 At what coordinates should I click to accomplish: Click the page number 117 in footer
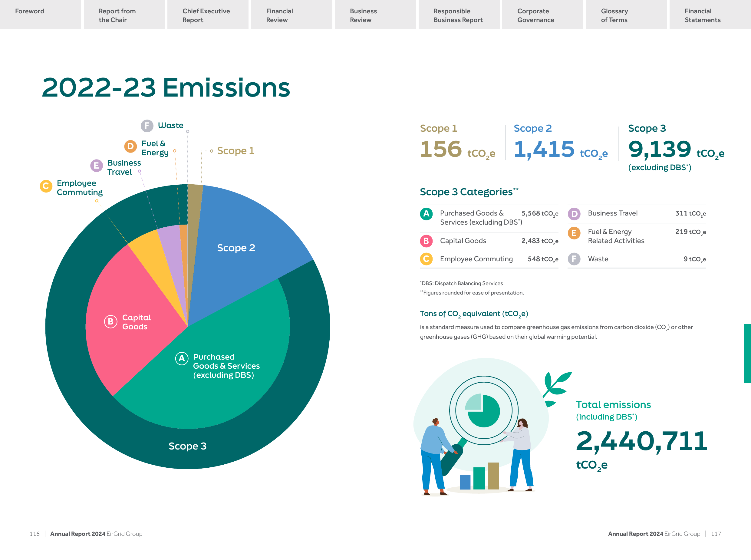pyautogui.click(x=716, y=534)
